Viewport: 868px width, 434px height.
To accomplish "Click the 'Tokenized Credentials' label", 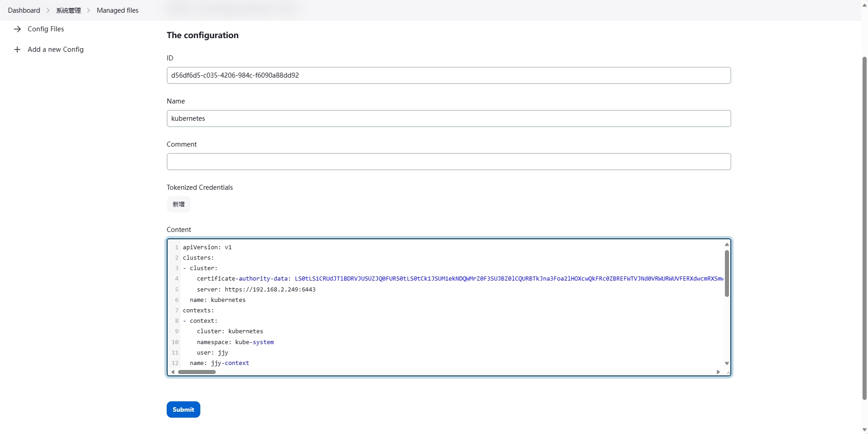I will tap(200, 187).
